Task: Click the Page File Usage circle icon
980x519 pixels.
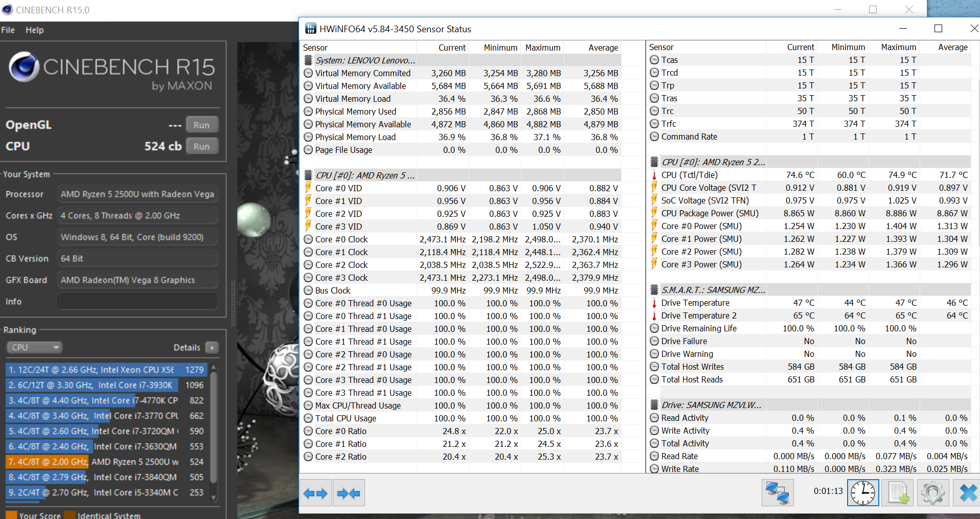Action: (x=308, y=150)
